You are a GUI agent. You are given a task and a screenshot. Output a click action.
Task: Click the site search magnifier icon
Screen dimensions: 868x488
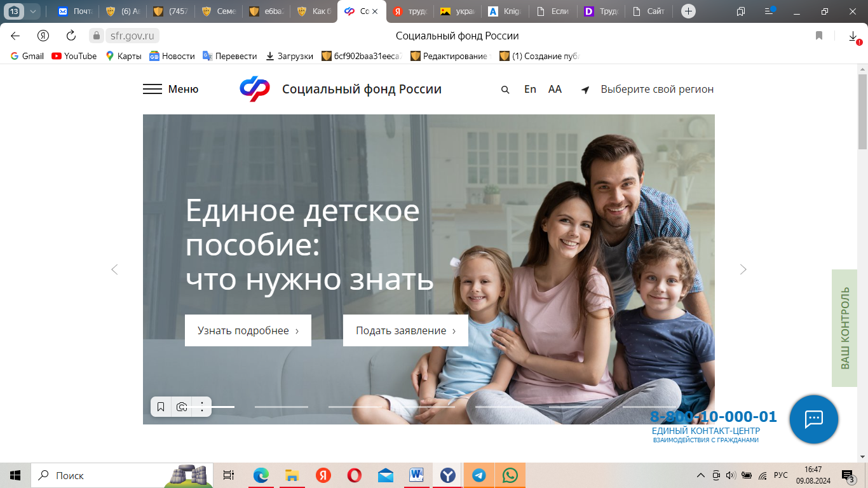click(505, 90)
